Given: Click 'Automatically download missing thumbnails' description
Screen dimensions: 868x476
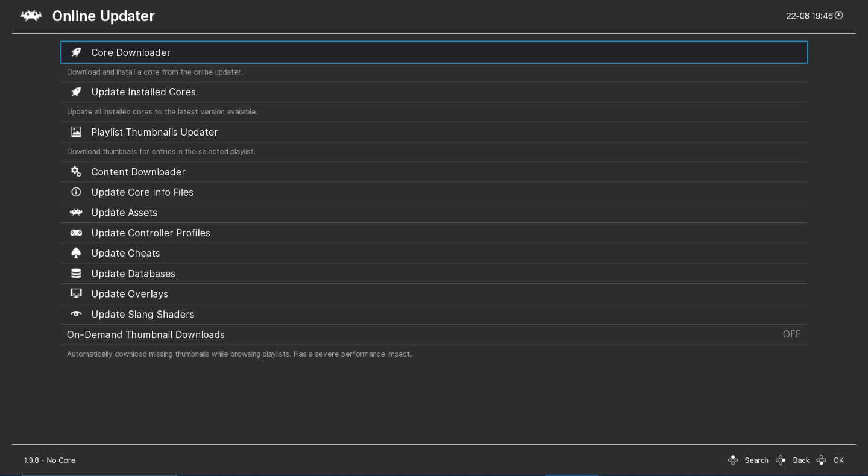Looking at the screenshot, I should [x=239, y=354].
